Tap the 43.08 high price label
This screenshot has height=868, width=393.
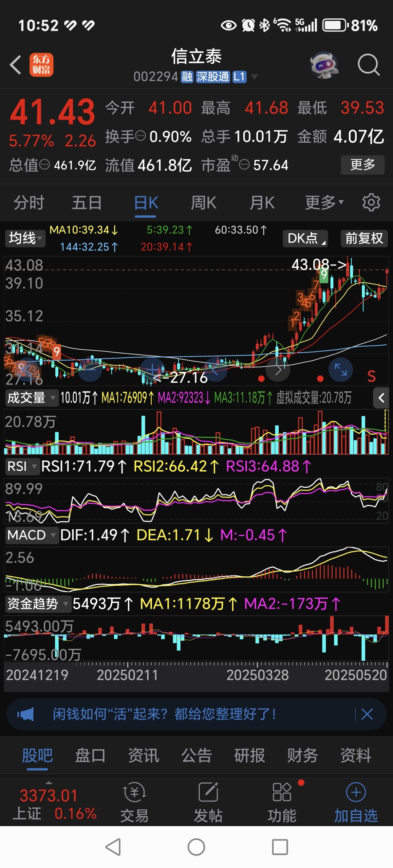(319, 264)
